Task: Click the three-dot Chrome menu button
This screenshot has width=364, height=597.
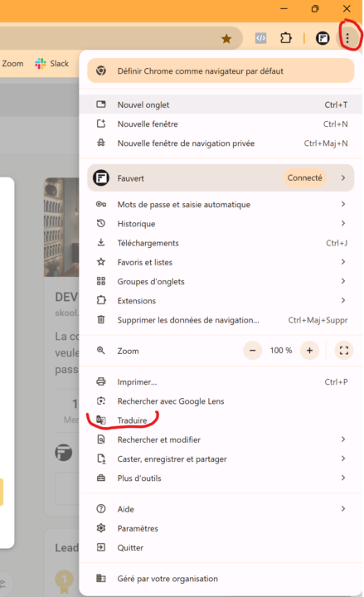Action: [x=347, y=38]
